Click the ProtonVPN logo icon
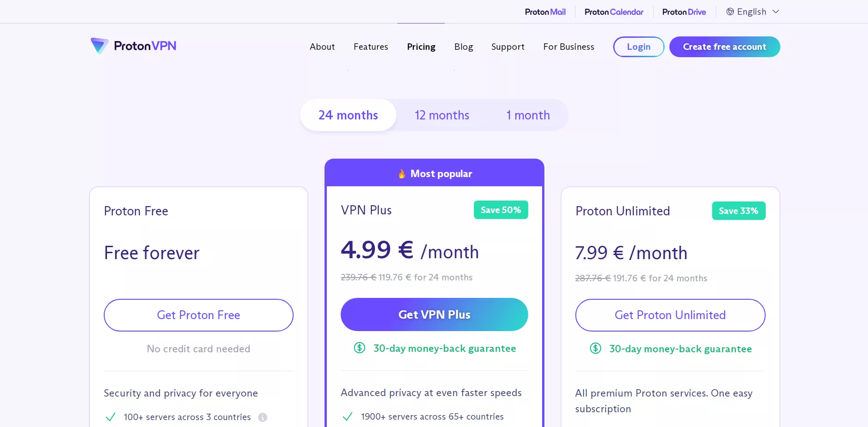 (99, 46)
